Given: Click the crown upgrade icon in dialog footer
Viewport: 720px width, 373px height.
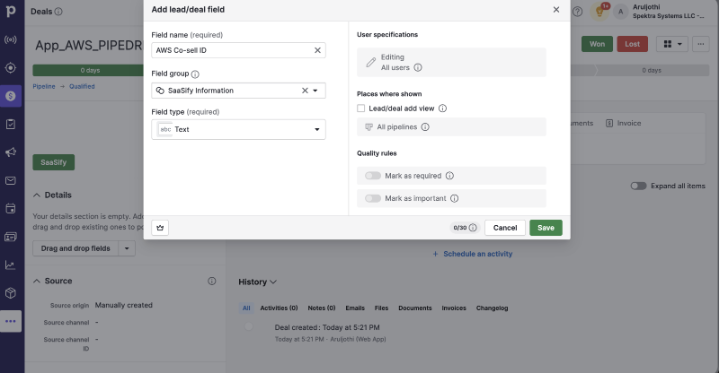Looking at the screenshot, I should tap(160, 228).
